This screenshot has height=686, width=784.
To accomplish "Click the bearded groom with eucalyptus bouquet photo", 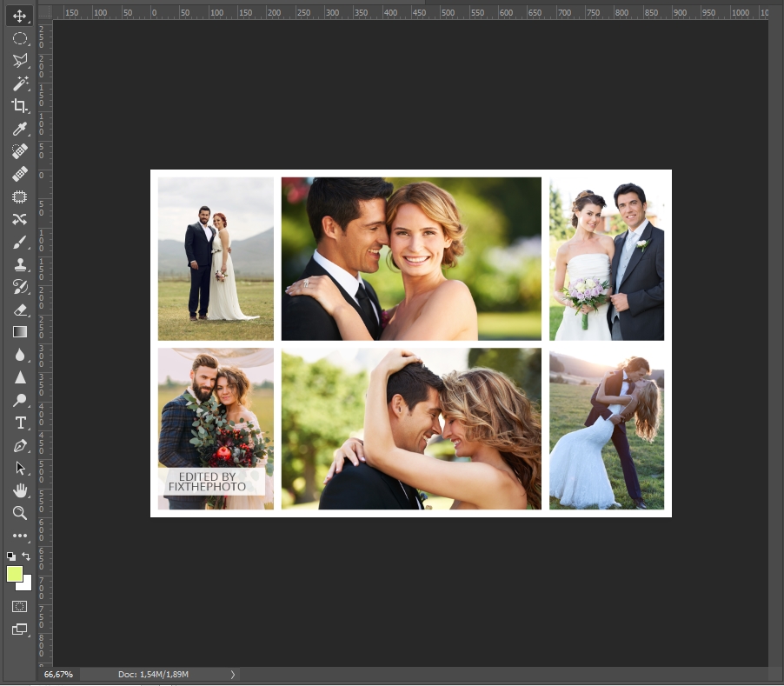I will (x=216, y=429).
